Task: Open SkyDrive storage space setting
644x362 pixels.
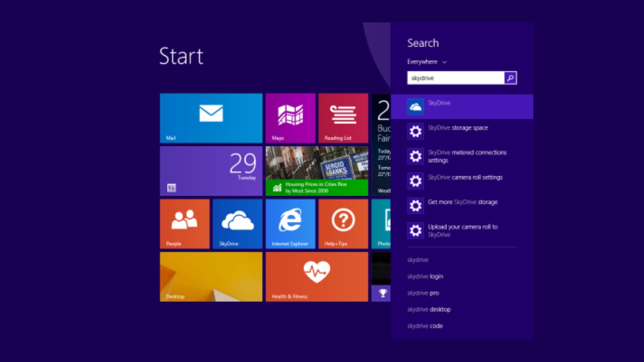Action: pyautogui.click(x=462, y=131)
